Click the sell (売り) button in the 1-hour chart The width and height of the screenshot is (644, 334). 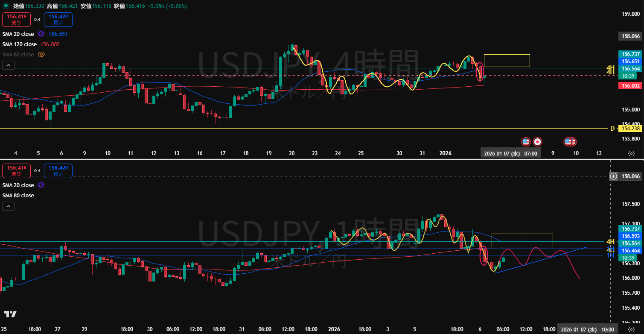click(x=16, y=170)
